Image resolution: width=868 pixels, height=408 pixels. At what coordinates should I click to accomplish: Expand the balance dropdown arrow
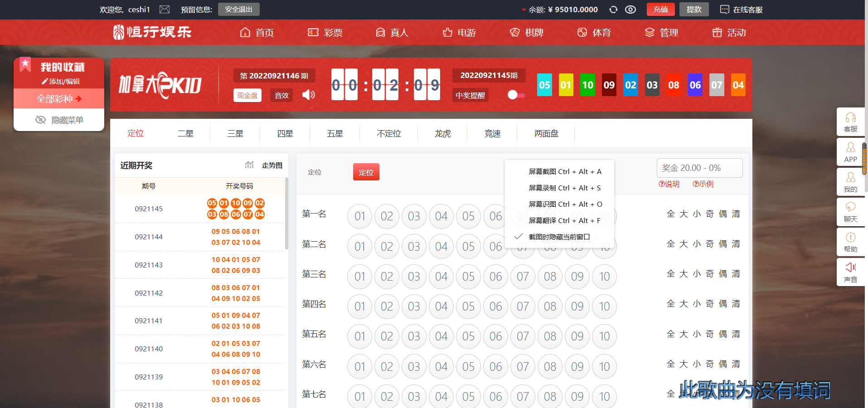pos(524,10)
